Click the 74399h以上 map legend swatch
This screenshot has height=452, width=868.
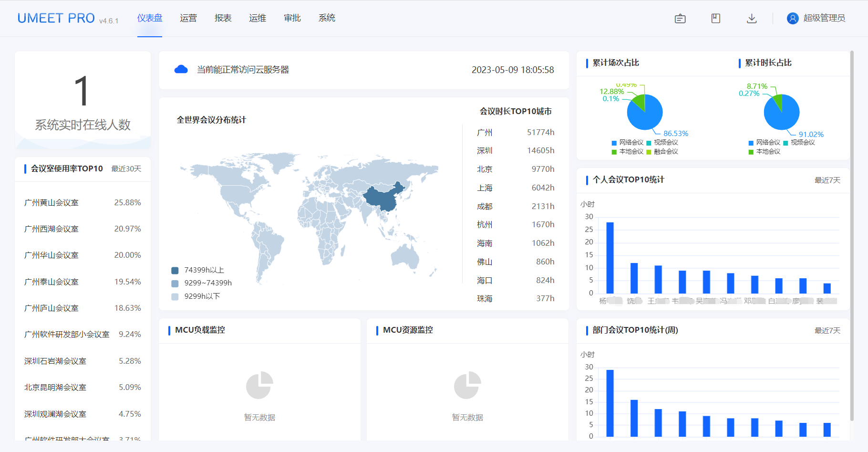175,271
